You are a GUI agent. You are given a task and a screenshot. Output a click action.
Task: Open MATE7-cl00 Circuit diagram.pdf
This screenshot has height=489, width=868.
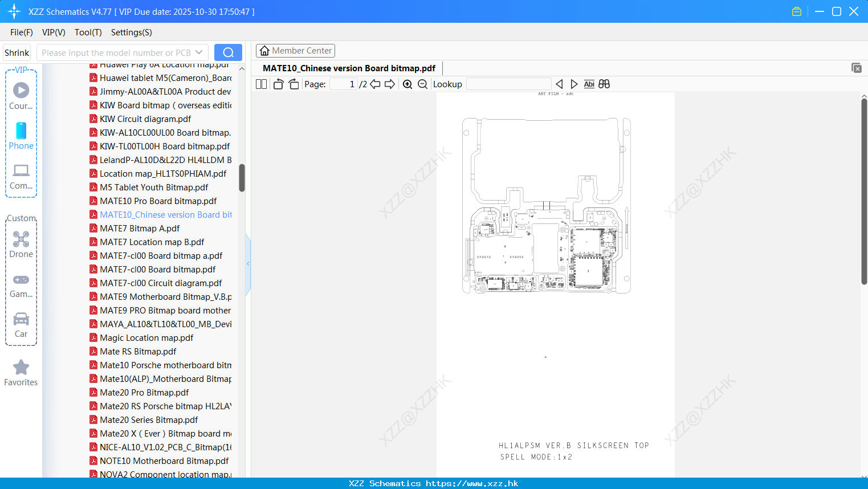pos(161,283)
